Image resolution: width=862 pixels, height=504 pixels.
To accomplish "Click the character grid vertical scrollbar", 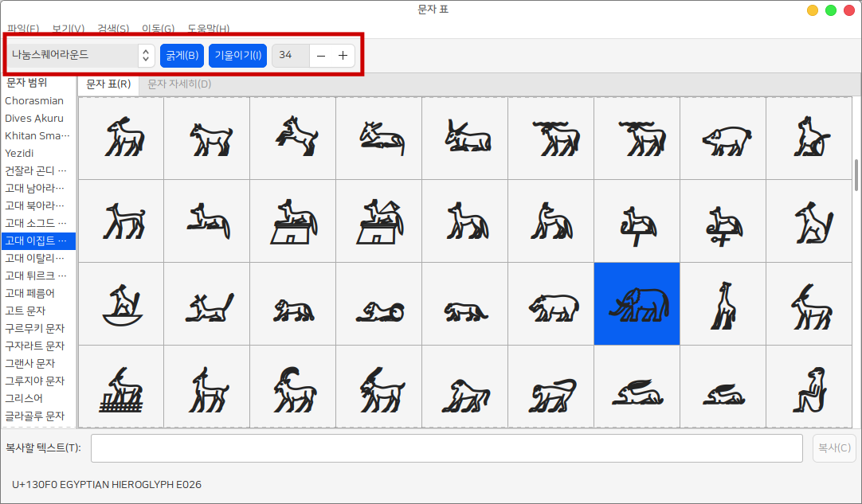I will 857,175.
